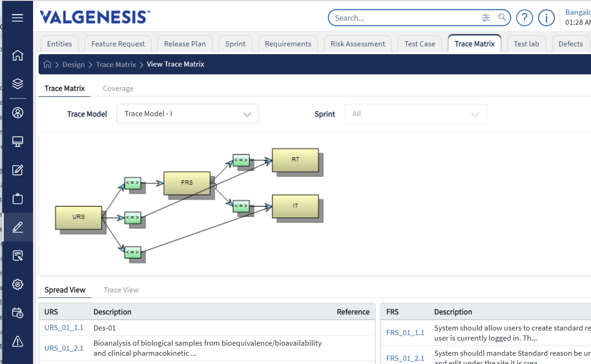This screenshot has width=591, height=364.
Task: Switch to the Coverage tab
Action: point(118,88)
